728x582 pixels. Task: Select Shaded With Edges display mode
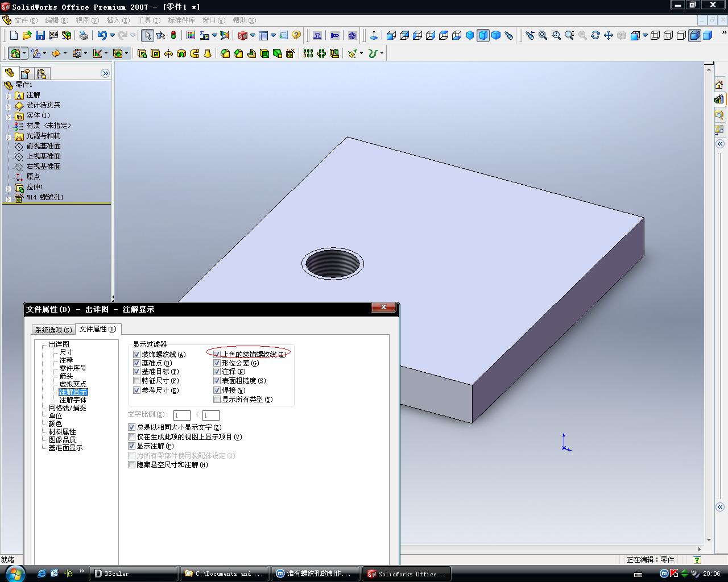694,35
